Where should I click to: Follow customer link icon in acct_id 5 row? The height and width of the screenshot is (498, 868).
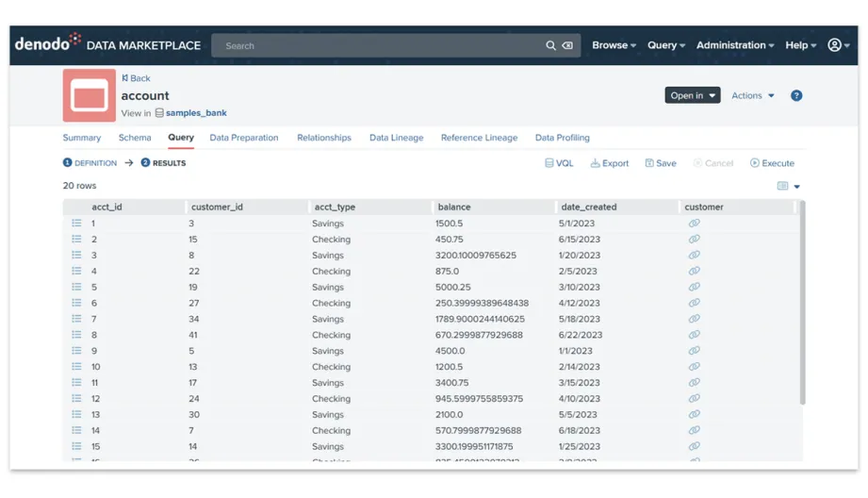pyautogui.click(x=695, y=287)
